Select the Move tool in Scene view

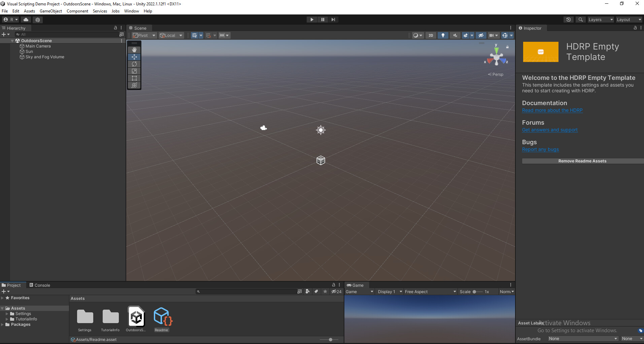click(x=134, y=57)
